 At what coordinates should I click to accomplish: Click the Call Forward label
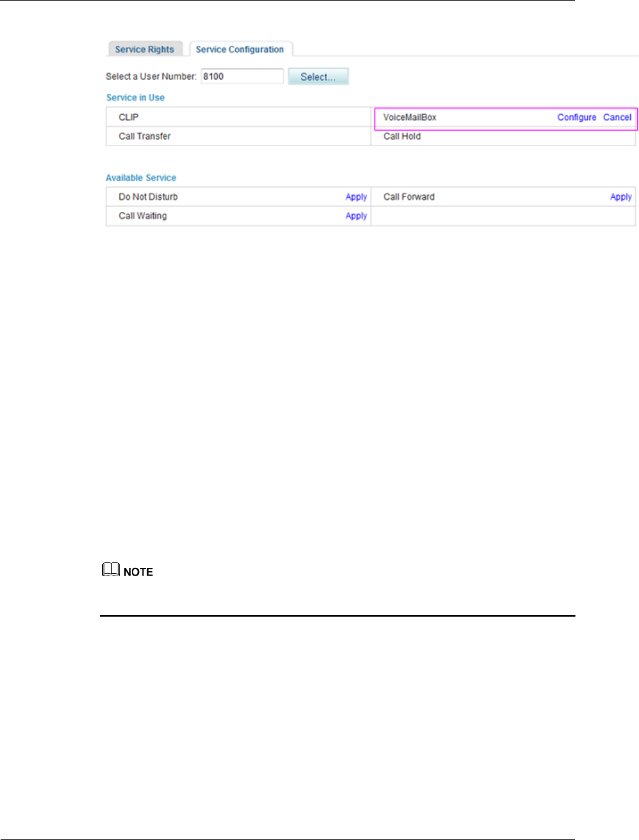click(409, 197)
